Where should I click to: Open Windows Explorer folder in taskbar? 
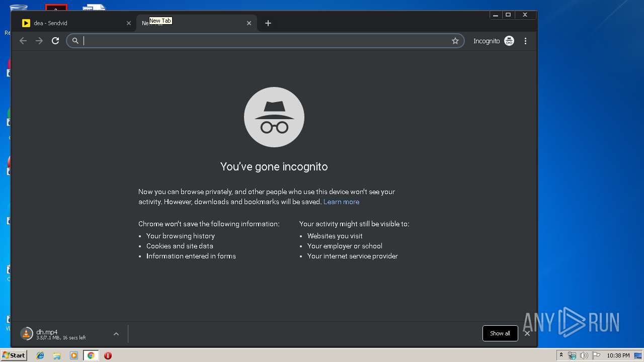[x=57, y=355]
